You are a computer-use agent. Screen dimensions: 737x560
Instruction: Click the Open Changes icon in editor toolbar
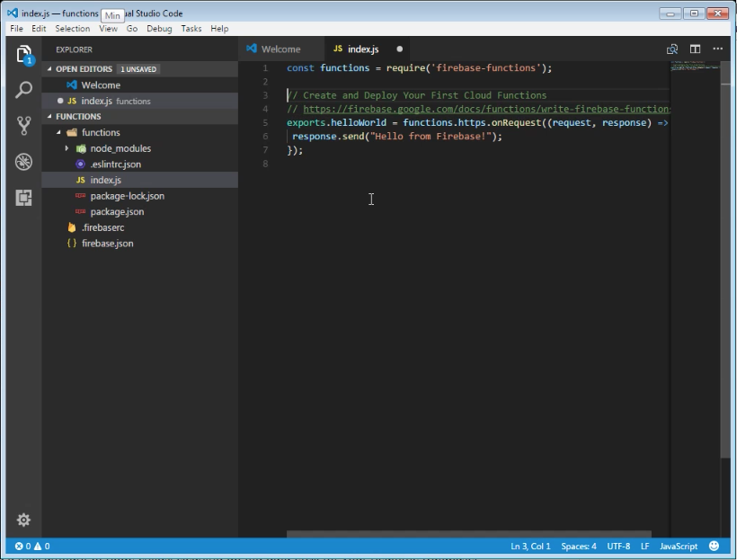(672, 49)
